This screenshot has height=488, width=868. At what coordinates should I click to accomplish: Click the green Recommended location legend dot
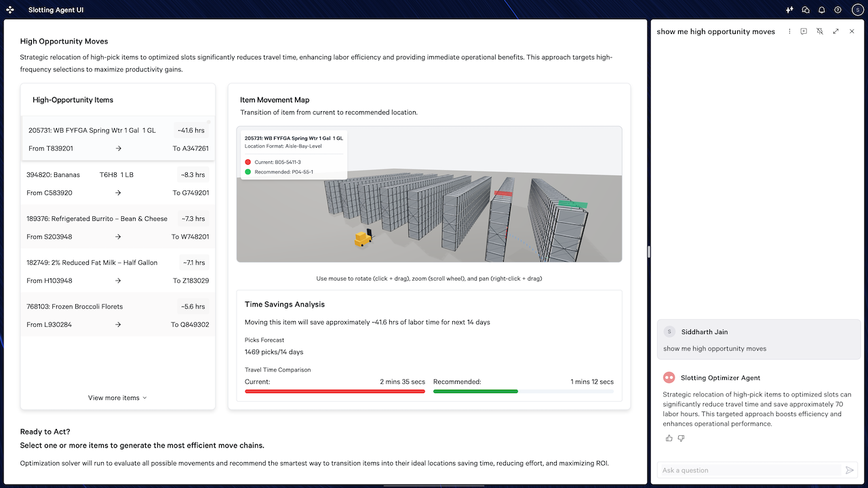pos(248,172)
